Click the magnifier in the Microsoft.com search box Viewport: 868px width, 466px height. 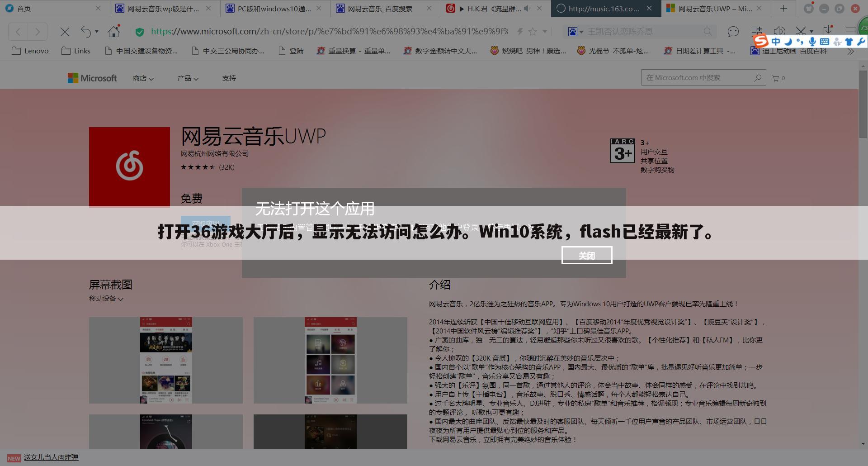(758, 78)
